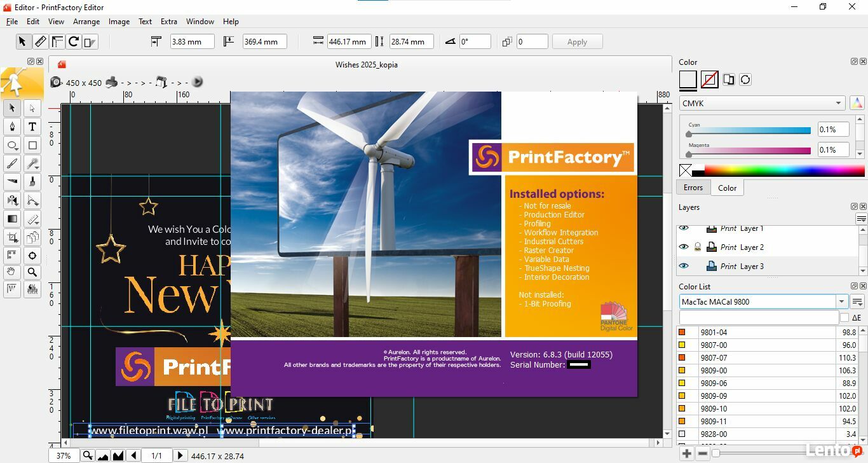Click the Cyan slider track
Image resolution: width=868 pixels, height=463 pixels.
pyautogui.click(x=750, y=130)
